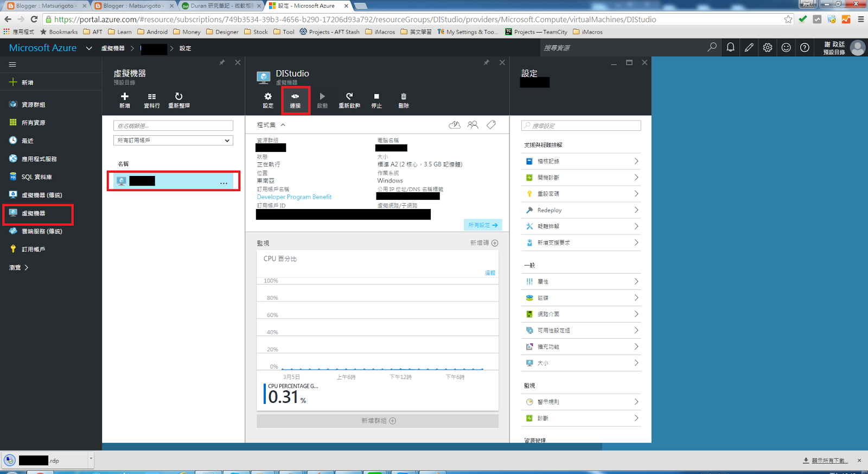Open 重設密碼 setting entry
This screenshot has height=474, width=868.
tap(581, 194)
